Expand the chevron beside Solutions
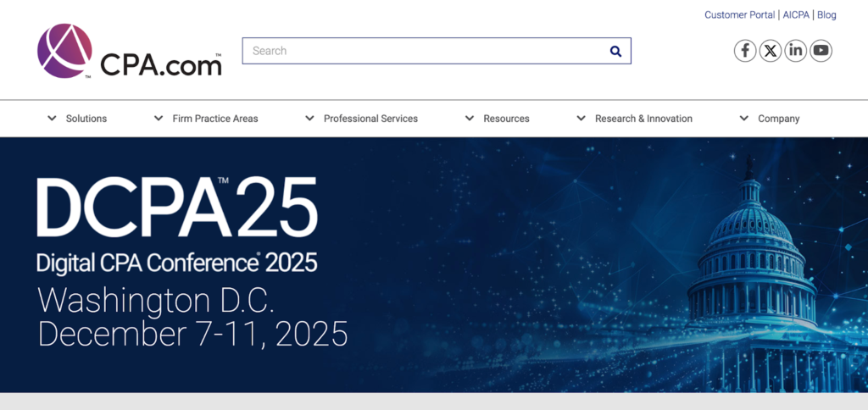The image size is (868, 410). click(52, 119)
